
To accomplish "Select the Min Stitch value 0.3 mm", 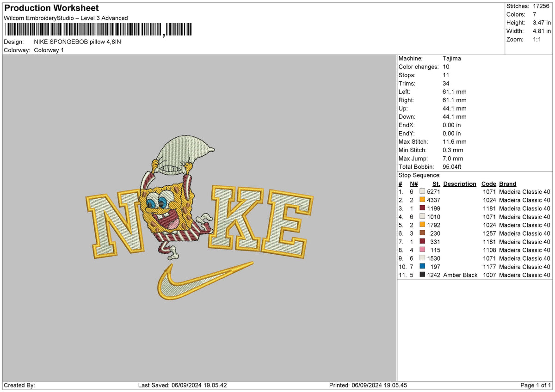I will [x=453, y=150].
